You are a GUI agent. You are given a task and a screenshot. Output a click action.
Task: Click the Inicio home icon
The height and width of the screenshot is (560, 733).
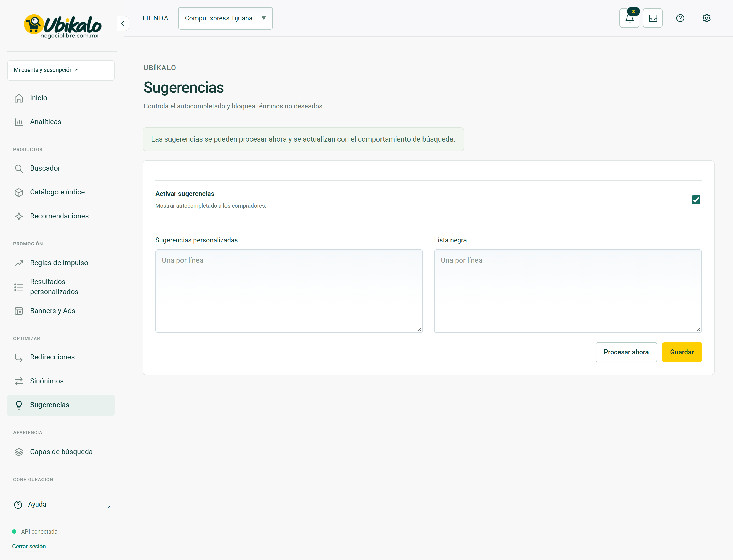[19, 98]
